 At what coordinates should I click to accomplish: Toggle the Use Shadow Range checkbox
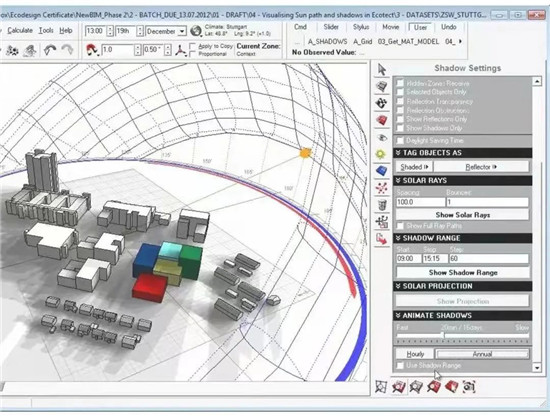tap(400, 365)
